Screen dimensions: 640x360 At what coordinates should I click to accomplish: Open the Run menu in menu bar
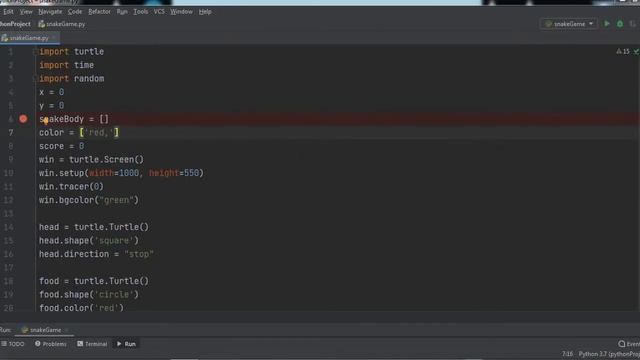[122, 12]
